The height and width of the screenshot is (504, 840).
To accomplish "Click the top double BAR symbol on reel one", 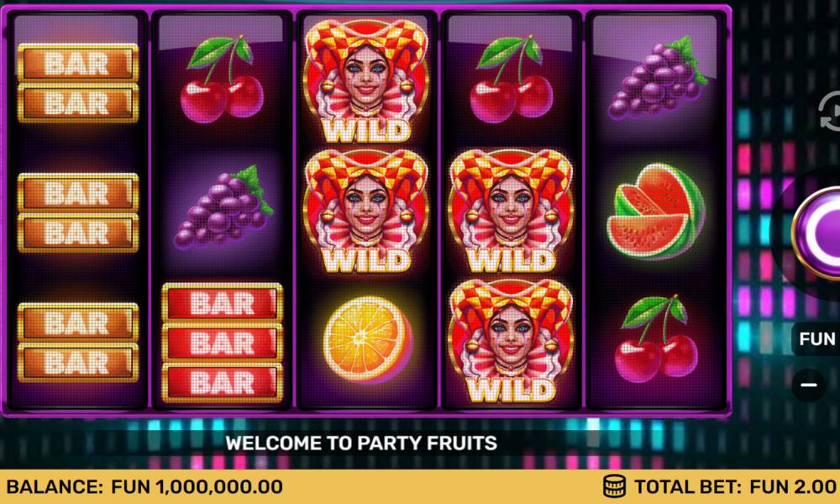I will click(78, 83).
